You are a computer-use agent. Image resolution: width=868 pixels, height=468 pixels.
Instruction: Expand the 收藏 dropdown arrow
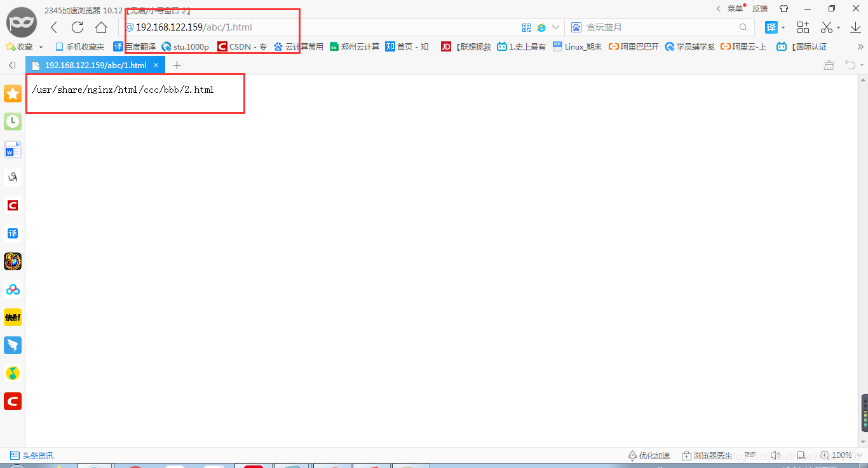click(x=41, y=47)
